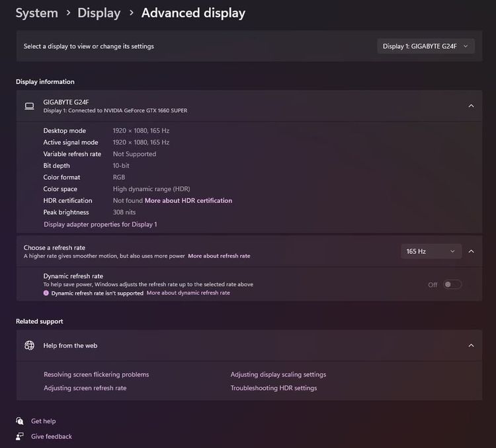
Task: Open the Display breadcrumb page
Action: point(99,13)
